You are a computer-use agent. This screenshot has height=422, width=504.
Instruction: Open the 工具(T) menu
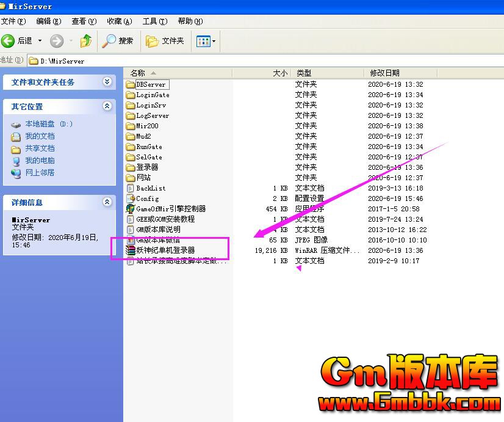pos(154,21)
